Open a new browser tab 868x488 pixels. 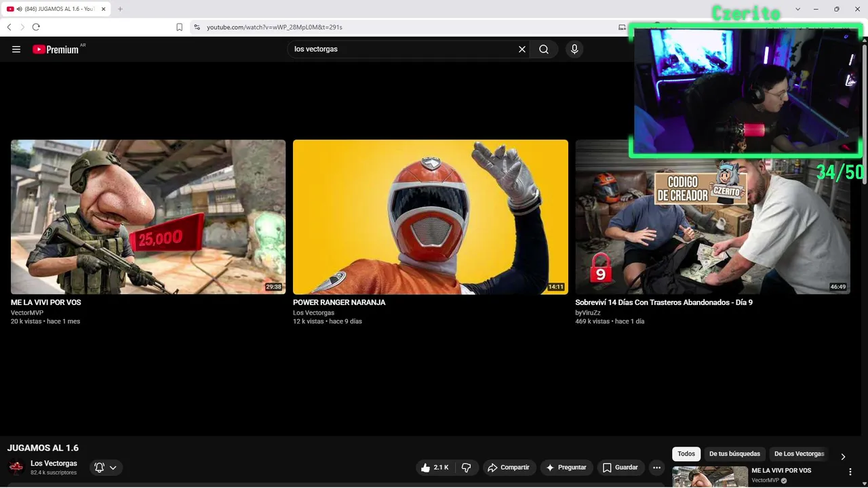coord(120,9)
